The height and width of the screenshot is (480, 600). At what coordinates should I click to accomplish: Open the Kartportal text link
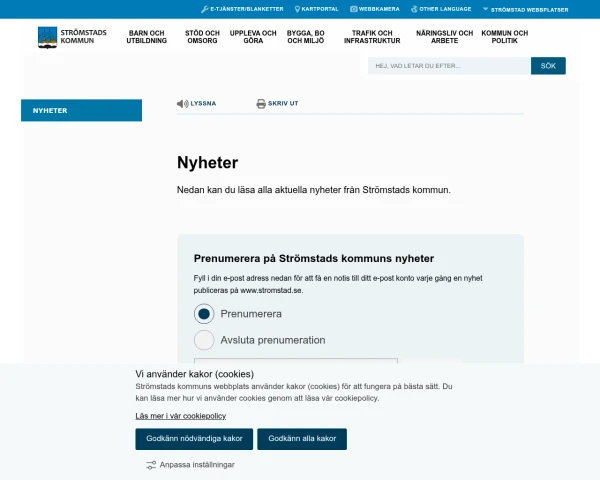click(320, 9)
